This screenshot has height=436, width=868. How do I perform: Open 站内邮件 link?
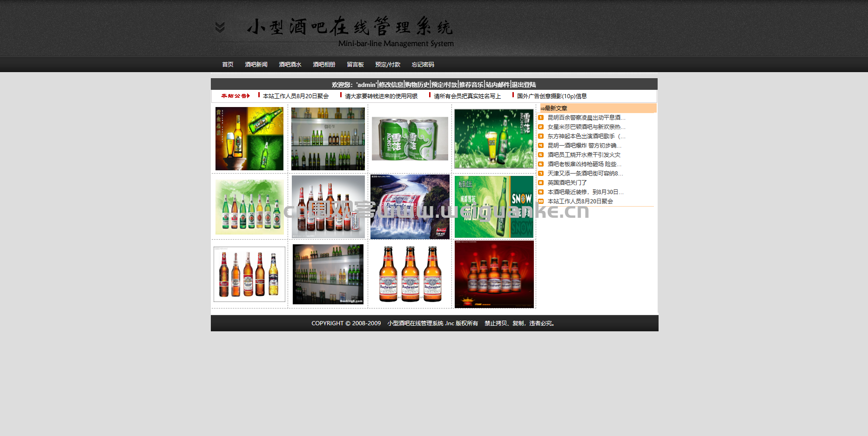pyautogui.click(x=498, y=85)
